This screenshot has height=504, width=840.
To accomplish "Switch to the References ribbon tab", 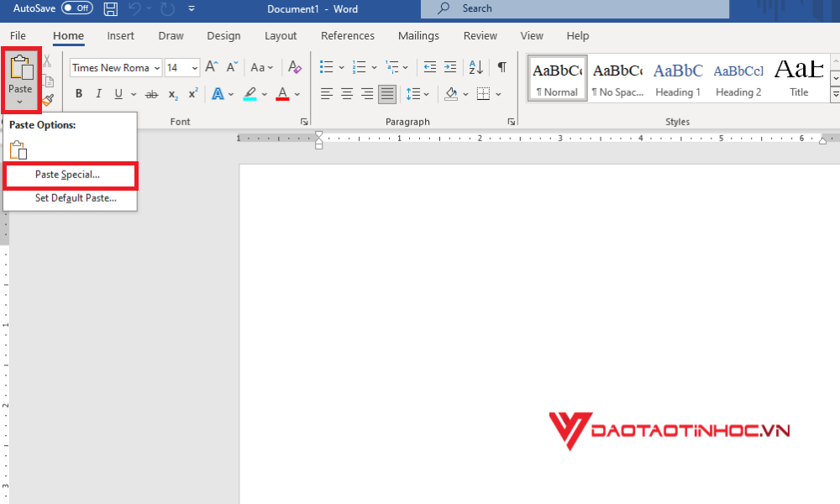I will pyautogui.click(x=347, y=35).
